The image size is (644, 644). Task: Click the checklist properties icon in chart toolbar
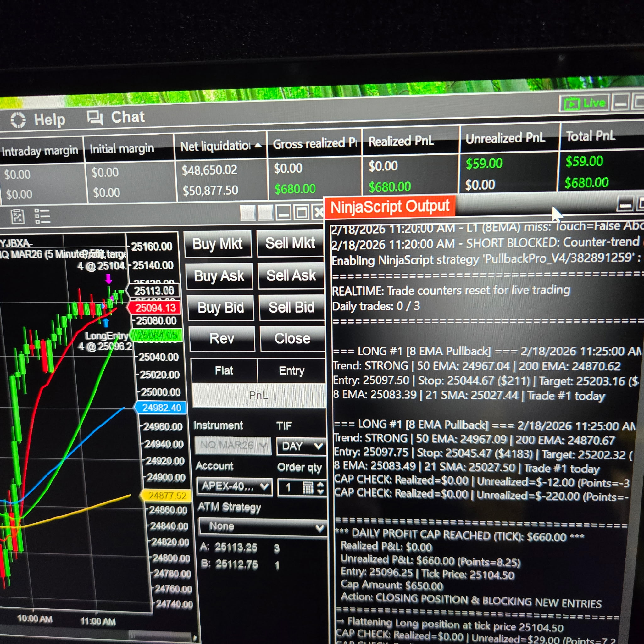[42, 216]
